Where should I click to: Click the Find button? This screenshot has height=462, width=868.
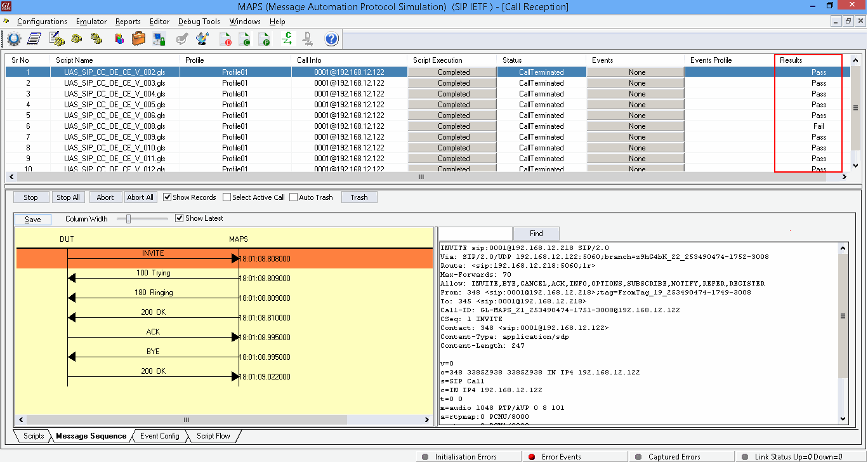pos(536,234)
